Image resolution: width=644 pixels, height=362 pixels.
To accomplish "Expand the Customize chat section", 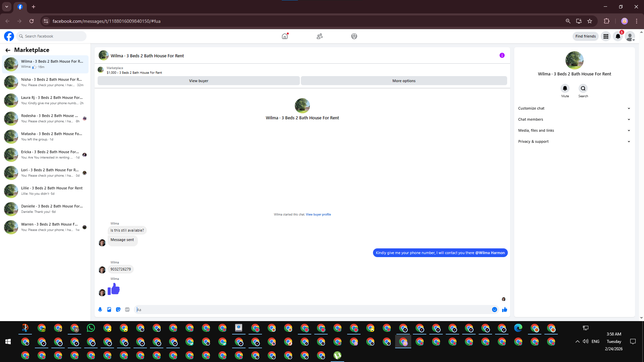I will coord(574,108).
